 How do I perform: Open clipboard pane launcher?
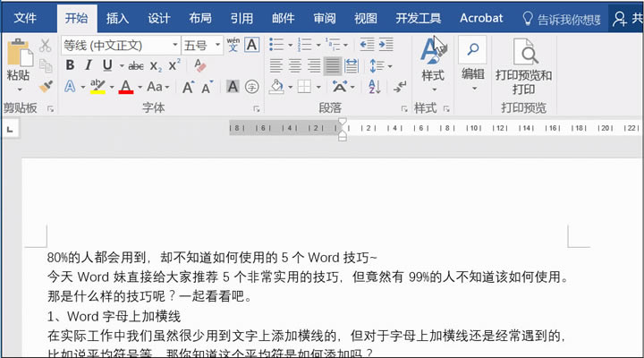point(50,109)
